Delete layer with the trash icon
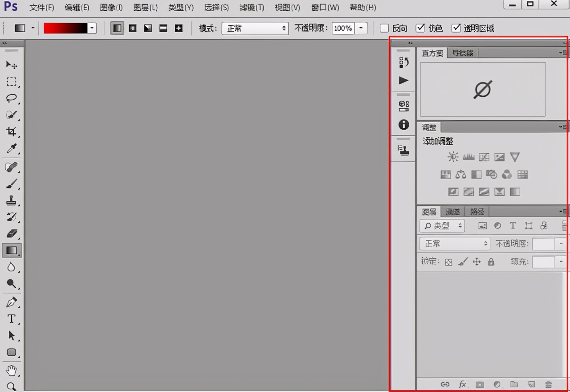Image resolution: width=570 pixels, height=392 pixels. coord(549,384)
